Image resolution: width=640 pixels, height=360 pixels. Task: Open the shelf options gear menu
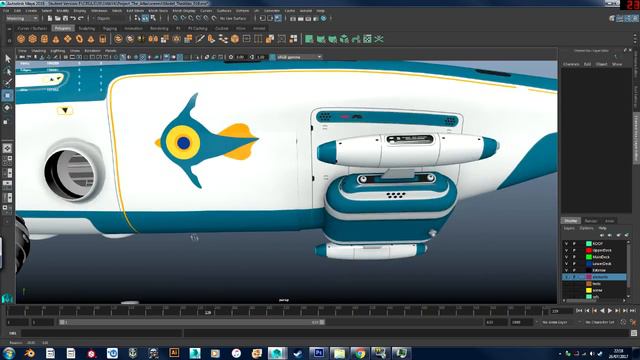coord(9,40)
